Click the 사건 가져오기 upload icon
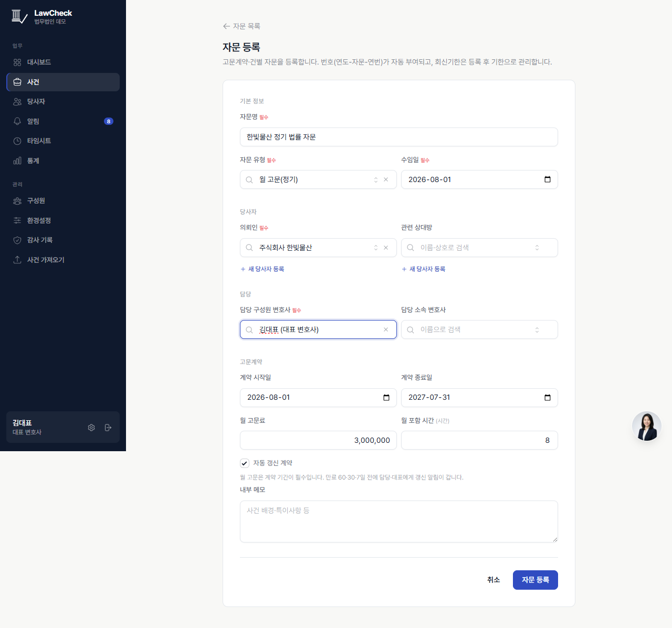Image resolution: width=672 pixels, height=628 pixels. click(x=17, y=260)
